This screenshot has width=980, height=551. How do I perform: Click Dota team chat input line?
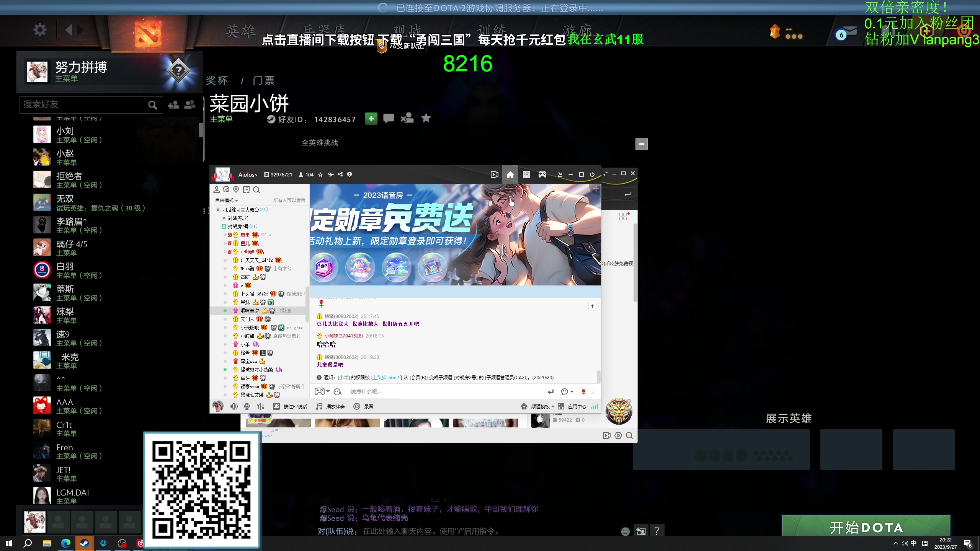tap(467, 531)
